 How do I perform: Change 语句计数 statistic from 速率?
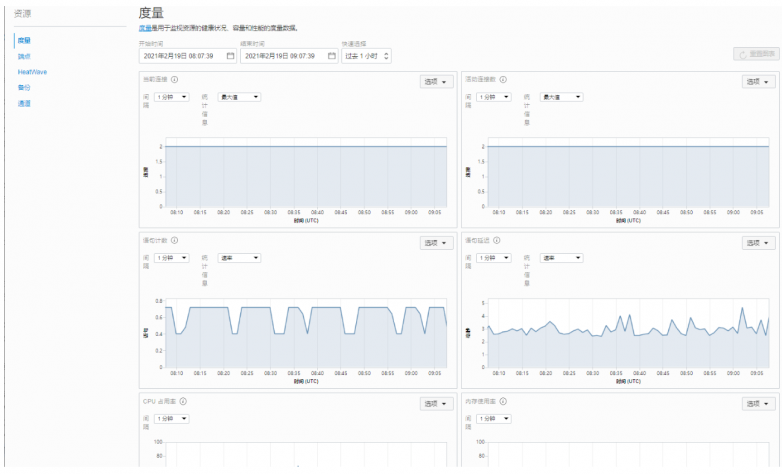[239, 258]
